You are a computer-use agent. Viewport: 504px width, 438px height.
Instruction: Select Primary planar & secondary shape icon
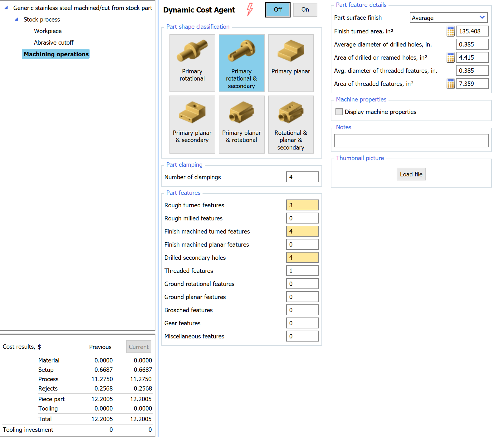(192, 124)
